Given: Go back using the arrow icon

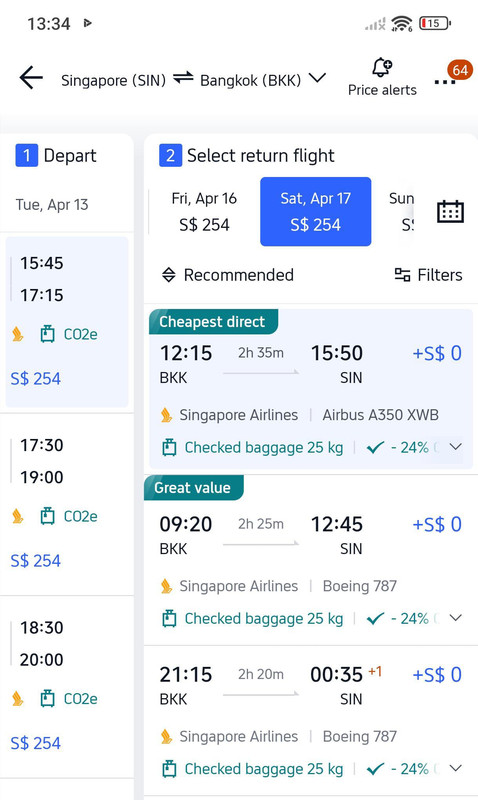Looking at the screenshot, I should click(x=31, y=79).
